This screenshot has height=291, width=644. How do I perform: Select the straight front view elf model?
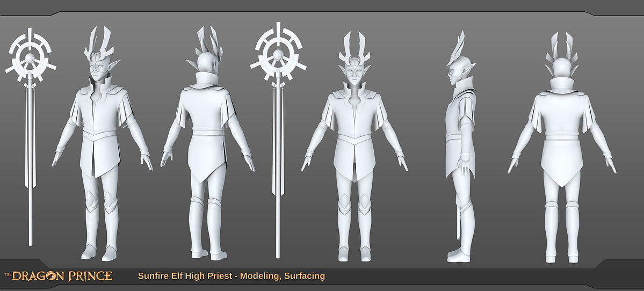click(355, 147)
